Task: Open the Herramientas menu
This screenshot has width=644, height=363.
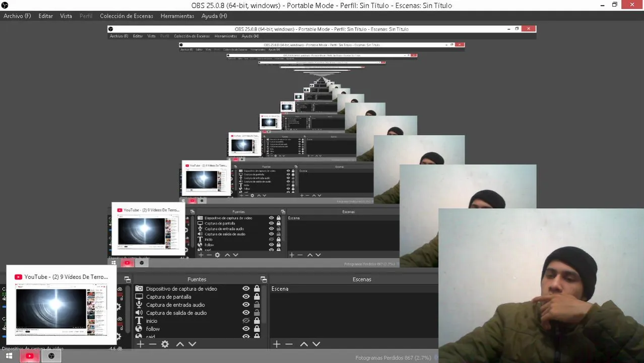Action: click(x=177, y=16)
